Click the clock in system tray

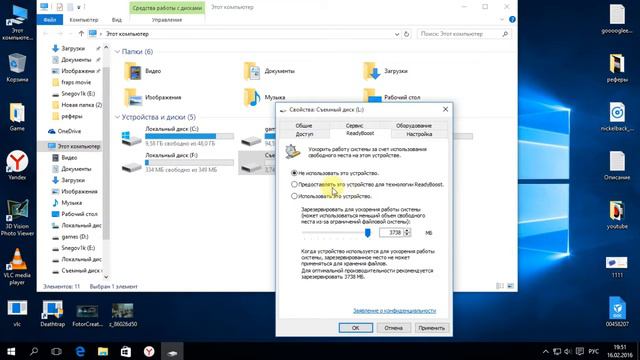click(620, 351)
